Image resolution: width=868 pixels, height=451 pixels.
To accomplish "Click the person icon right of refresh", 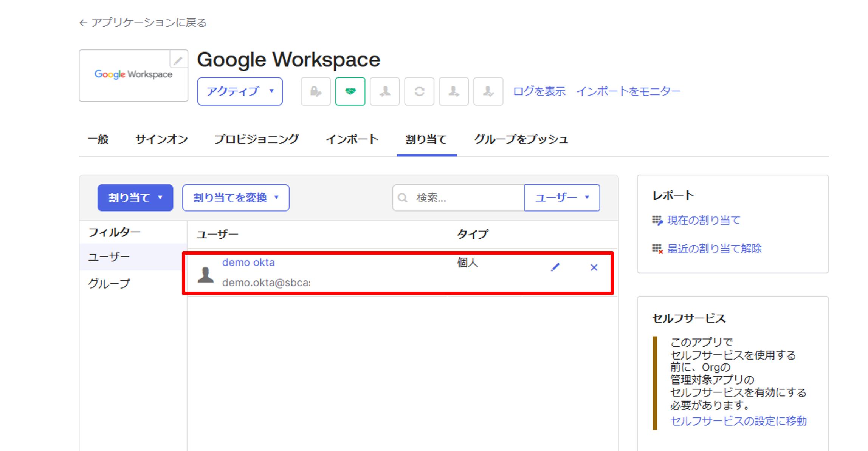I will click(454, 91).
